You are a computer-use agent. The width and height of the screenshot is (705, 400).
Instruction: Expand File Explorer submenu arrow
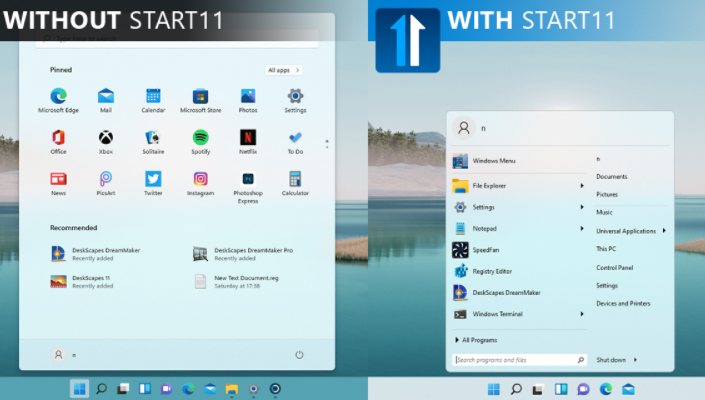tap(582, 186)
